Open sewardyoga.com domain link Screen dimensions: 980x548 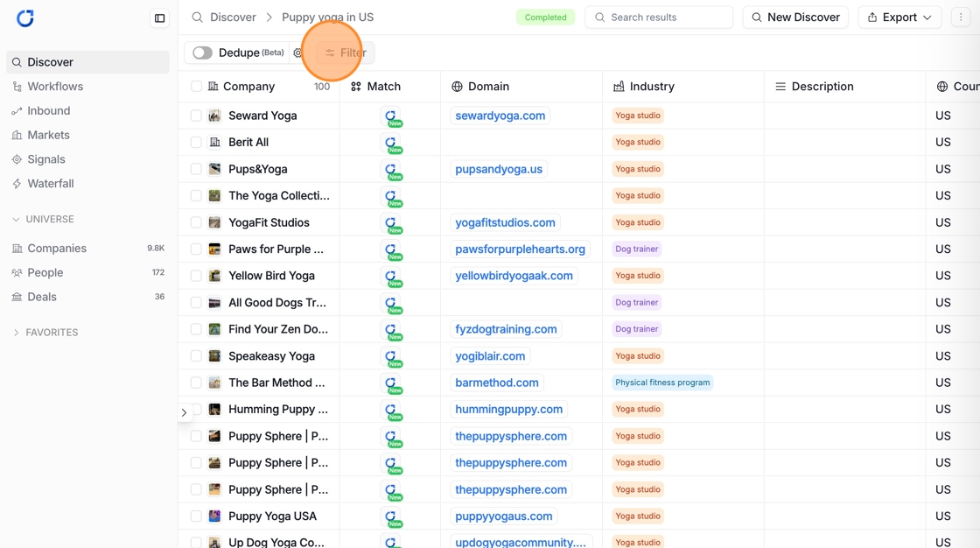coord(500,116)
